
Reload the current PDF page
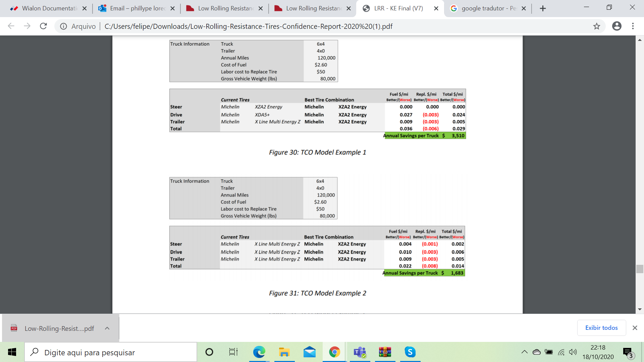tap(43, 26)
